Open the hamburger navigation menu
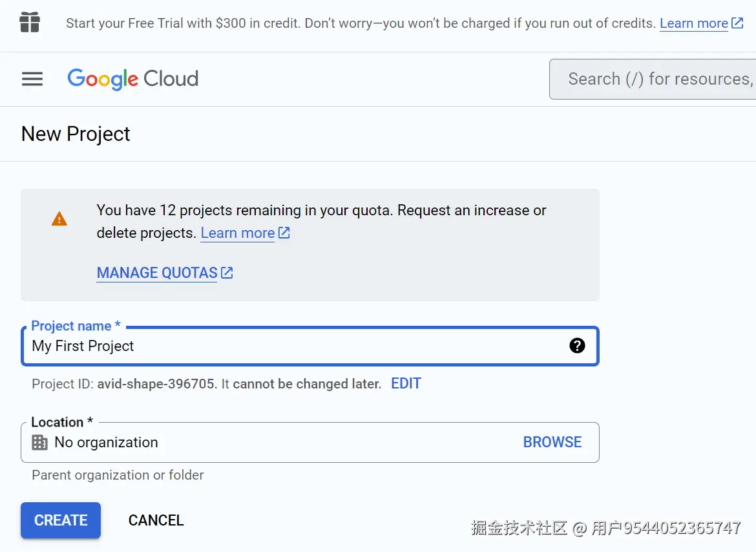Viewport: 756px width, 552px height. pos(32,79)
